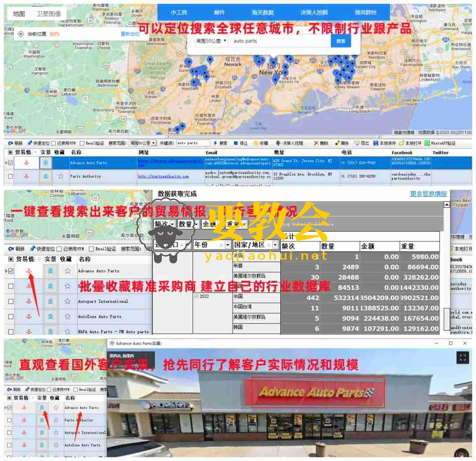The image size is (476, 461).
Task: Click the up arrow of the trade popup scrollbar
Action: click(x=446, y=205)
